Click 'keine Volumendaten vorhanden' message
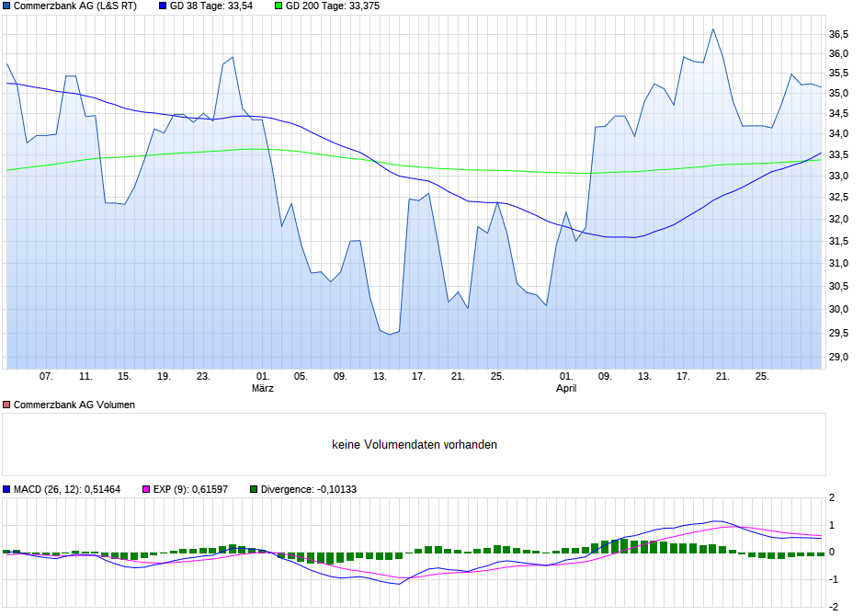Screen dimensions: 864x616 point(415,445)
